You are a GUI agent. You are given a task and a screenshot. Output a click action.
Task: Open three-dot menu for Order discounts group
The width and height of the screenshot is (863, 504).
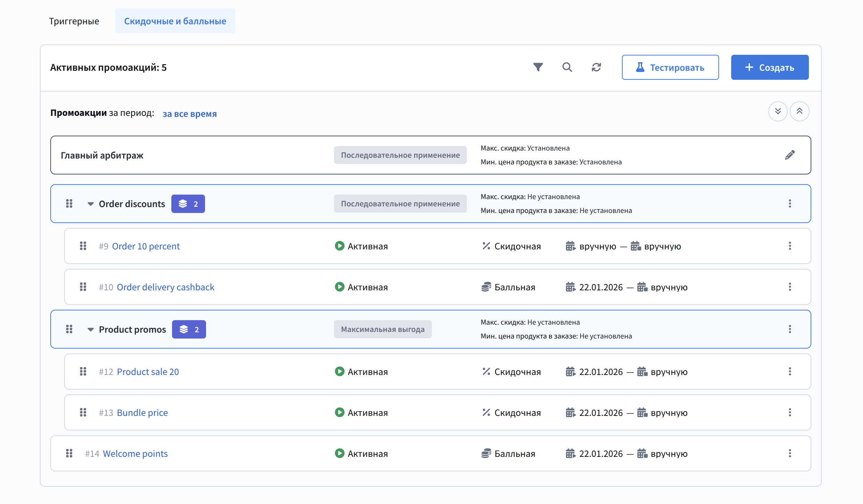coord(790,204)
